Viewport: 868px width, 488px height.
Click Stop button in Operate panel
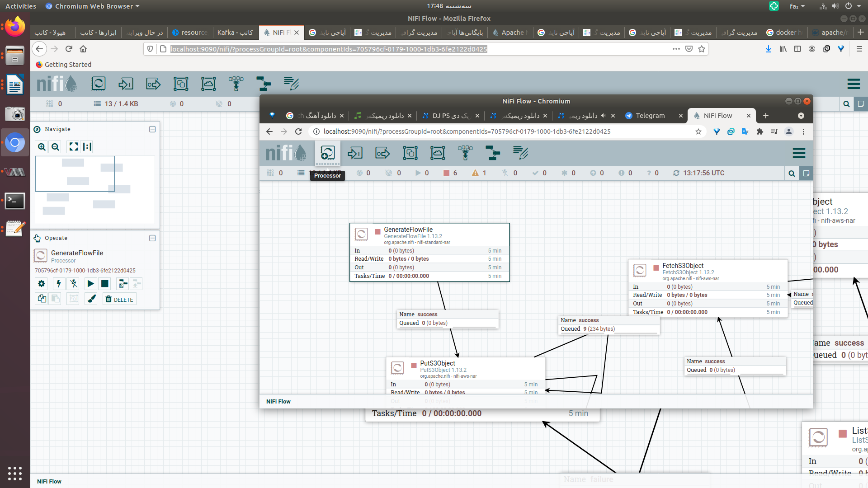(x=104, y=284)
